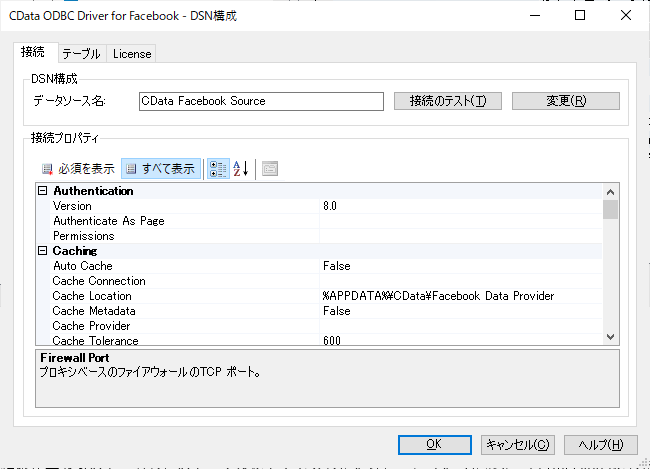Show required properties (必須を表示)
The height and width of the screenshot is (469, 650).
[x=78, y=169]
